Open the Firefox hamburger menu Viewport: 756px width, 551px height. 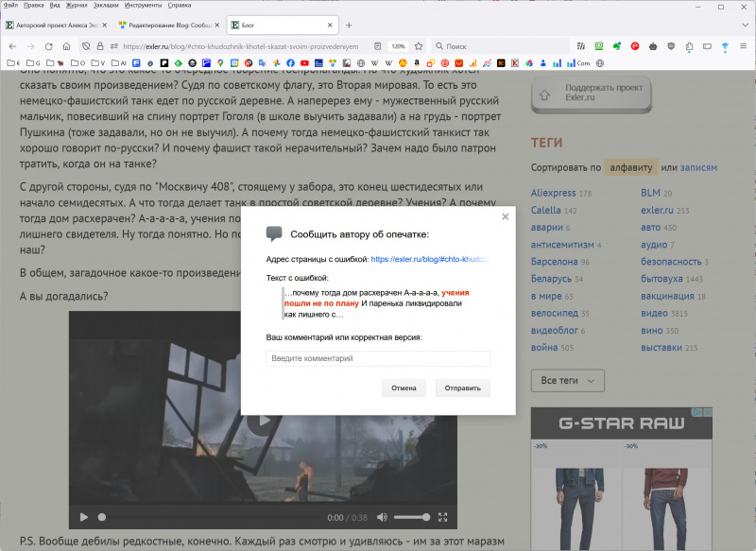[x=744, y=45]
